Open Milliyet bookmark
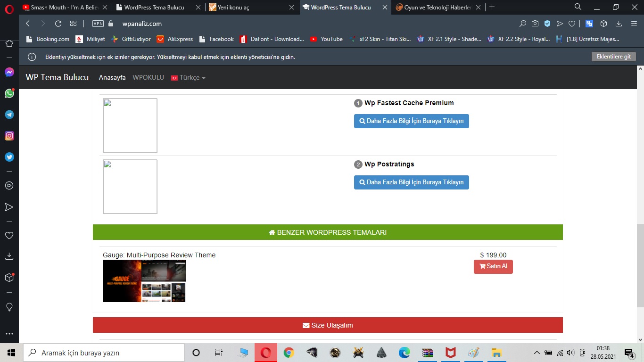The width and height of the screenshot is (644, 362). [91, 39]
